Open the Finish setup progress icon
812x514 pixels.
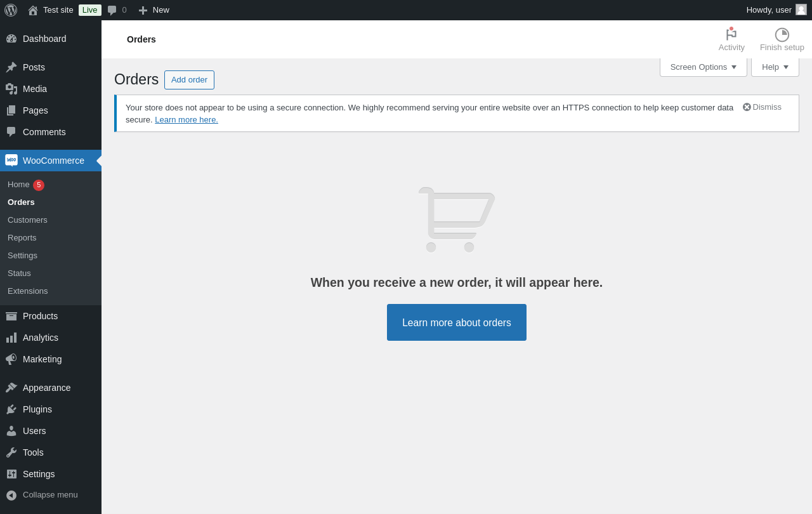(x=782, y=35)
